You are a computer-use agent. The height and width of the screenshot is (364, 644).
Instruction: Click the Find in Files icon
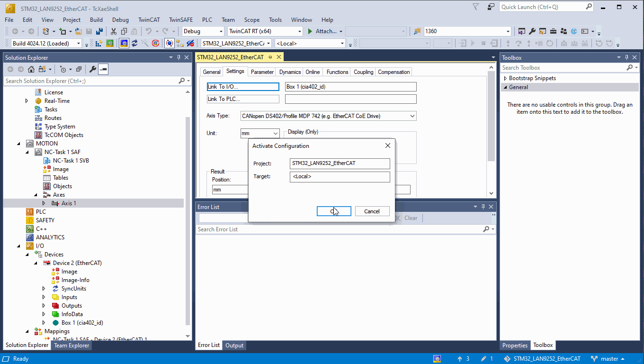point(417,31)
